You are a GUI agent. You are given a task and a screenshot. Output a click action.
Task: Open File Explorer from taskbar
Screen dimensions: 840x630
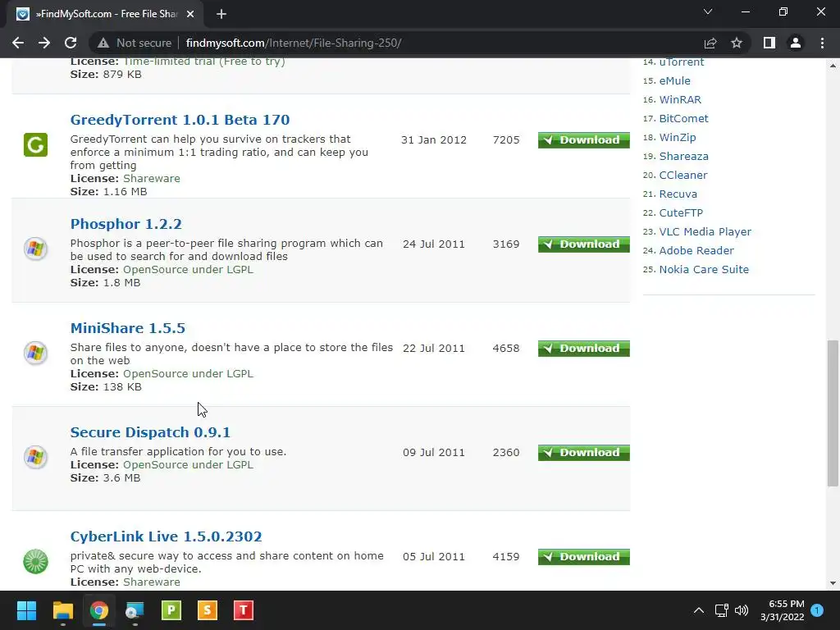coord(62,610)
